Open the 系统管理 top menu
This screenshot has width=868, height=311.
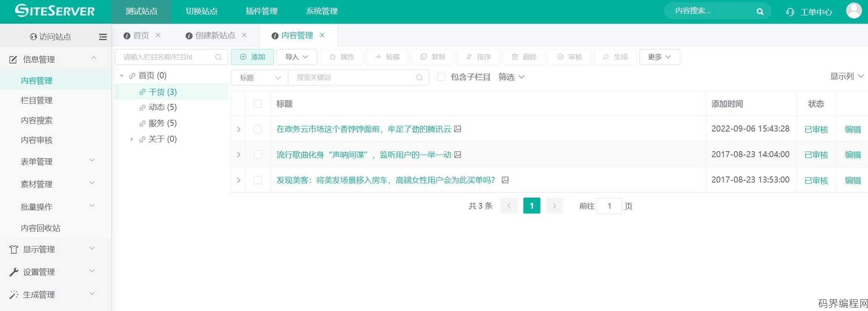point(322,11)
